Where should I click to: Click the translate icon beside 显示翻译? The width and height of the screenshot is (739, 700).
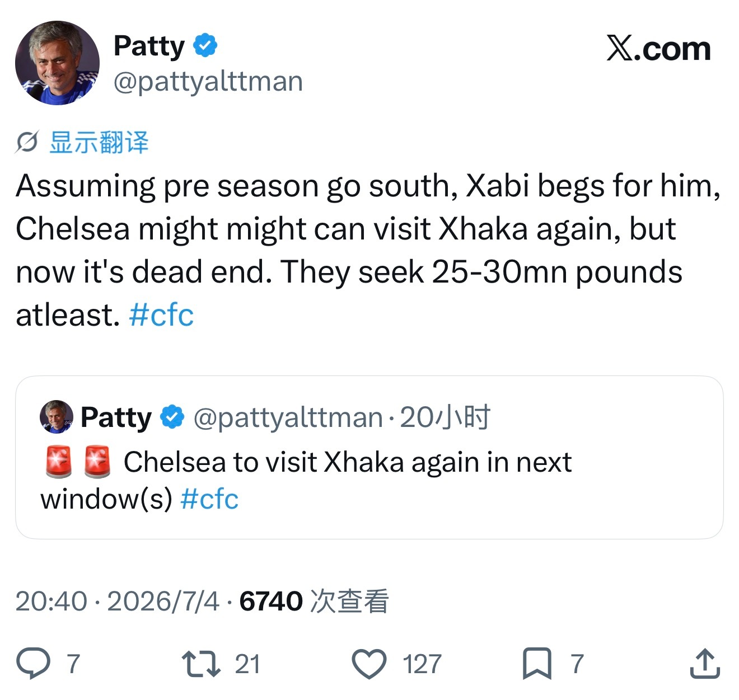pos(26,143)
